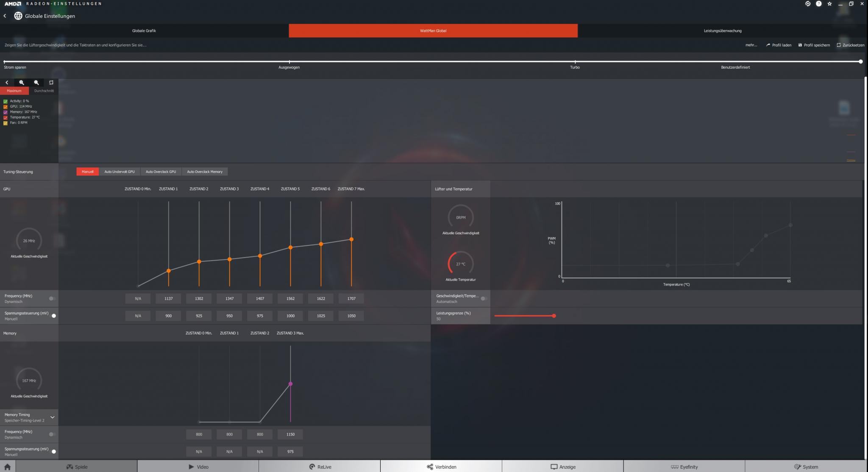Screen dimensions: 868x472
Task: Click Zustand 4 voltage field 975
Action: pos(260,316)
